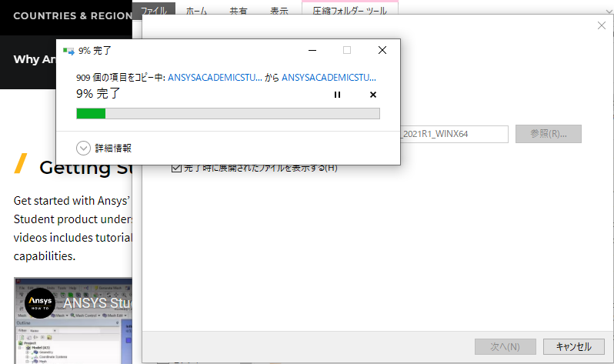Toggle 完了時に展開されたファイルを表示する checkbox

[x=176, y=168]
